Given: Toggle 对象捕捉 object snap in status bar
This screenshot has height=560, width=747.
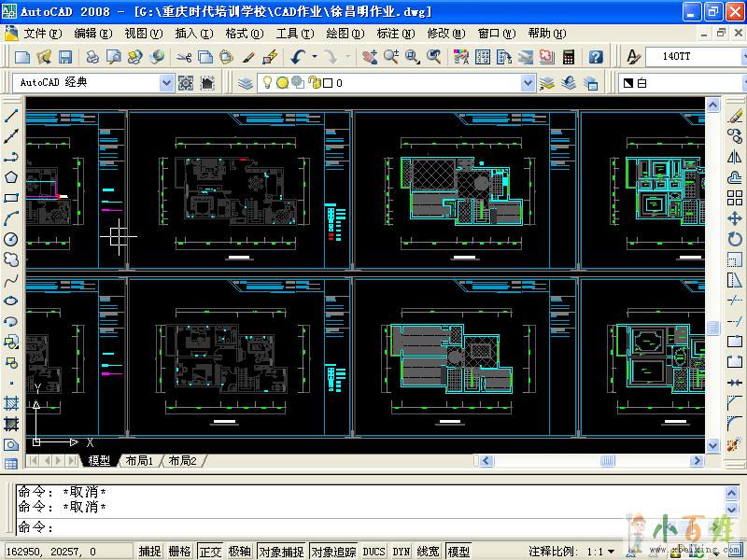Looking at the screenshot, I should [281, 552].
